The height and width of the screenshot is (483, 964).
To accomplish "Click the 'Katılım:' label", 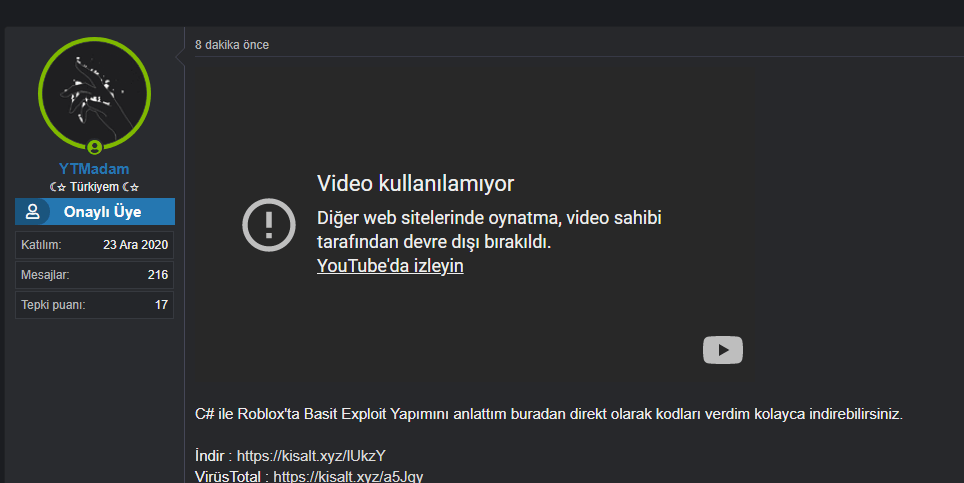I will [41, 245].
